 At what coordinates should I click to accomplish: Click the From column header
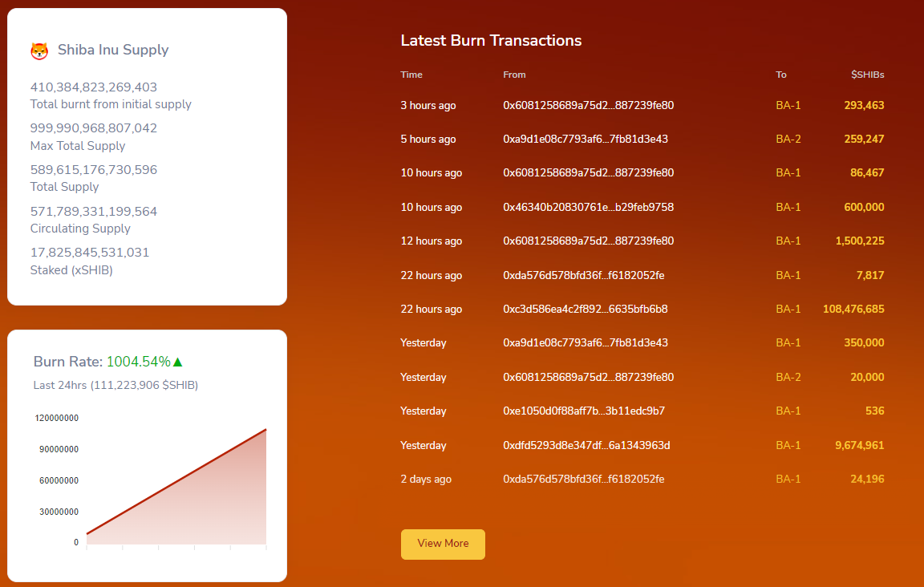coord(514,75)
